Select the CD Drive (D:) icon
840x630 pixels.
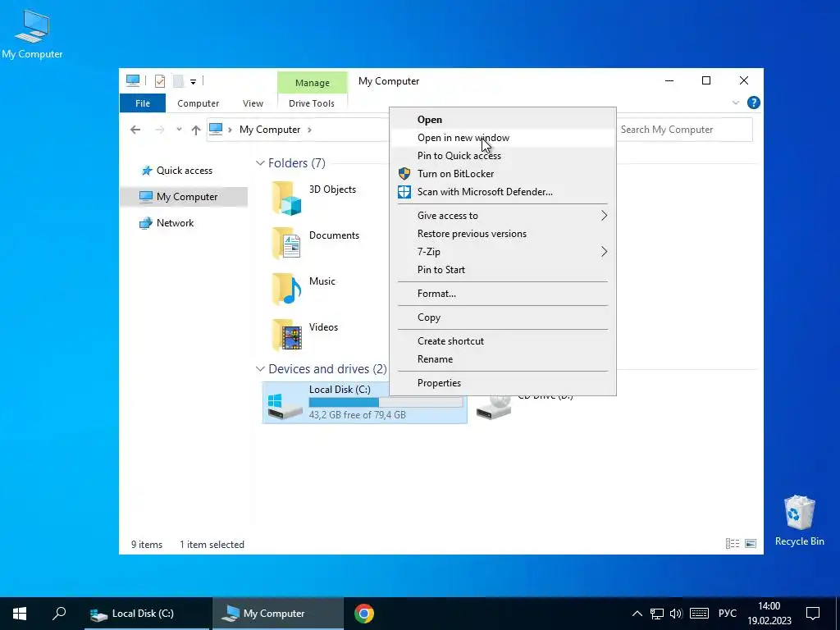[x=494, y=409]
